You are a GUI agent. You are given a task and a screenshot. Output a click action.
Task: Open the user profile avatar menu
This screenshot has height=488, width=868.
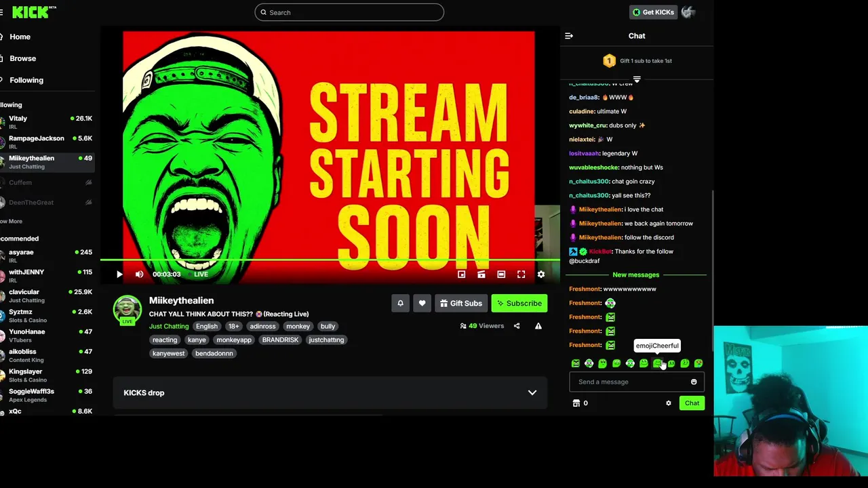(688, 12)
